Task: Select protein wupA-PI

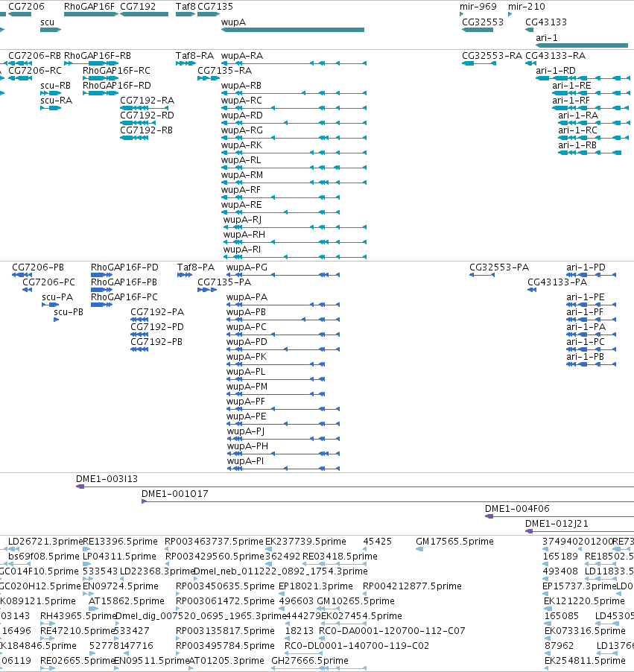Action: click(283, 469)
